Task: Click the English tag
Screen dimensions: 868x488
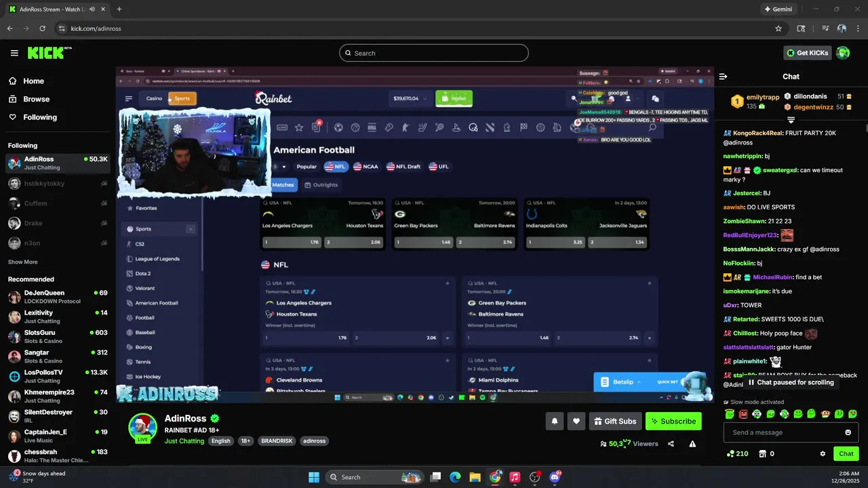Action: pos(220,441)
